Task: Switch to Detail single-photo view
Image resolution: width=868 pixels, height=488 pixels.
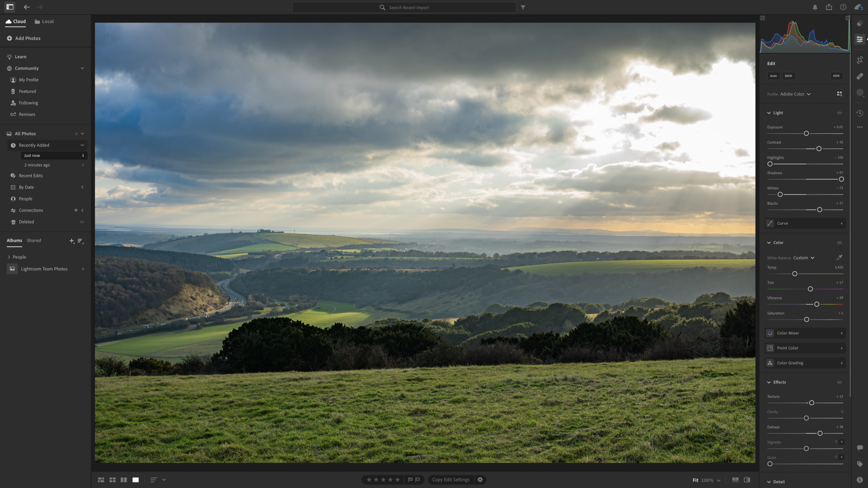Action: [x=135, y=480]
